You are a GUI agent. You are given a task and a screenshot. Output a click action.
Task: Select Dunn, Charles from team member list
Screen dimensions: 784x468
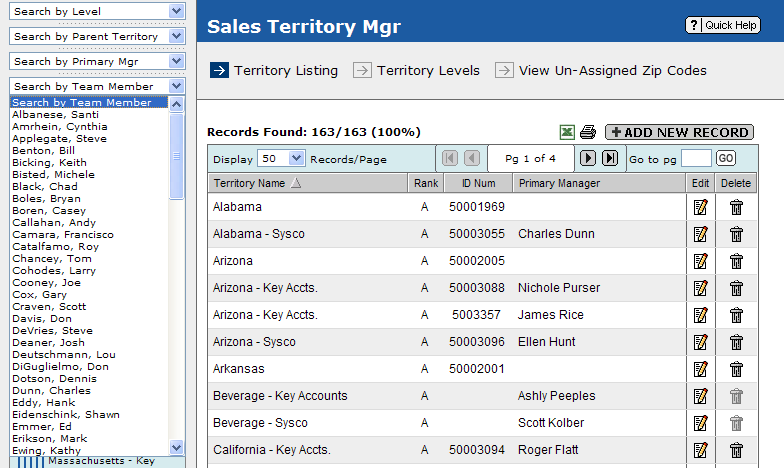pos(51,390)
